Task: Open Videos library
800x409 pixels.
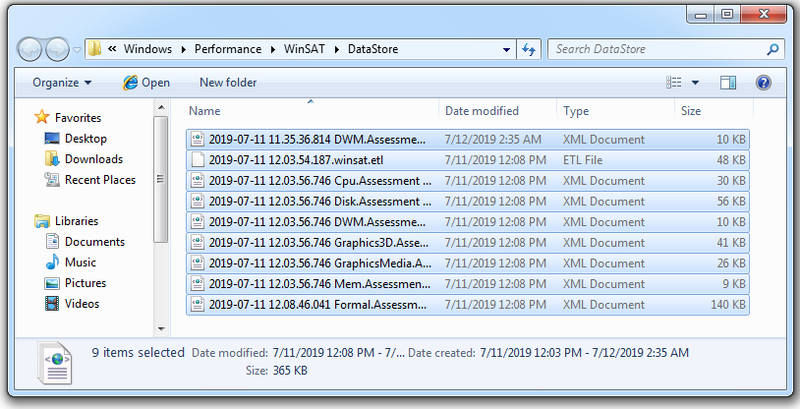Action: tap(82, 304)
